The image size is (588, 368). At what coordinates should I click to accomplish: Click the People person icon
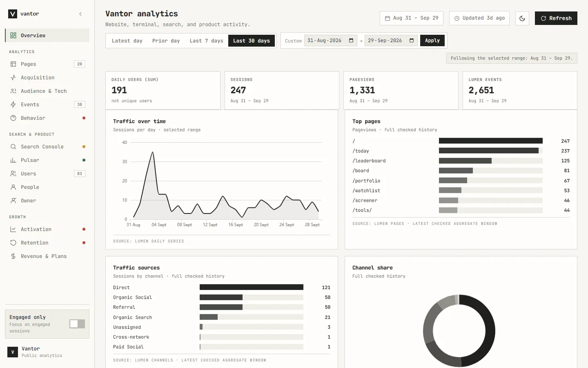point(13,187)
